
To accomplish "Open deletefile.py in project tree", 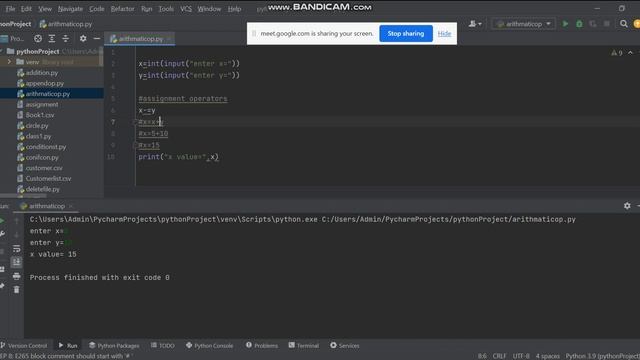I will click(x=42, y=189).
